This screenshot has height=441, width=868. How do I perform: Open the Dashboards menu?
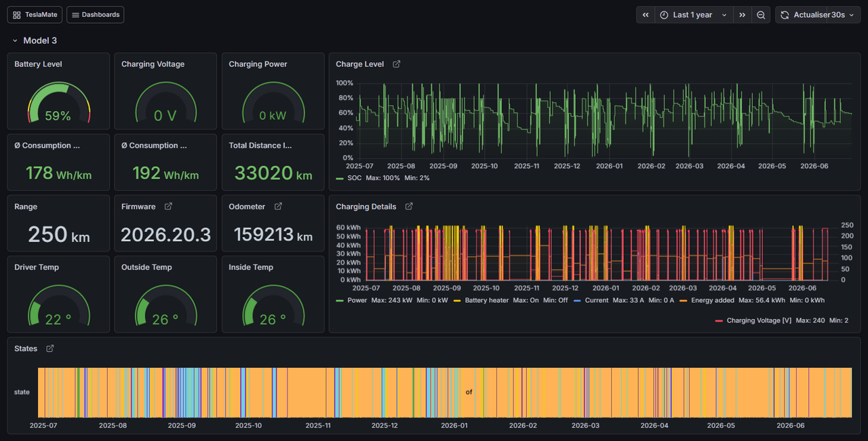coord(95,15)
